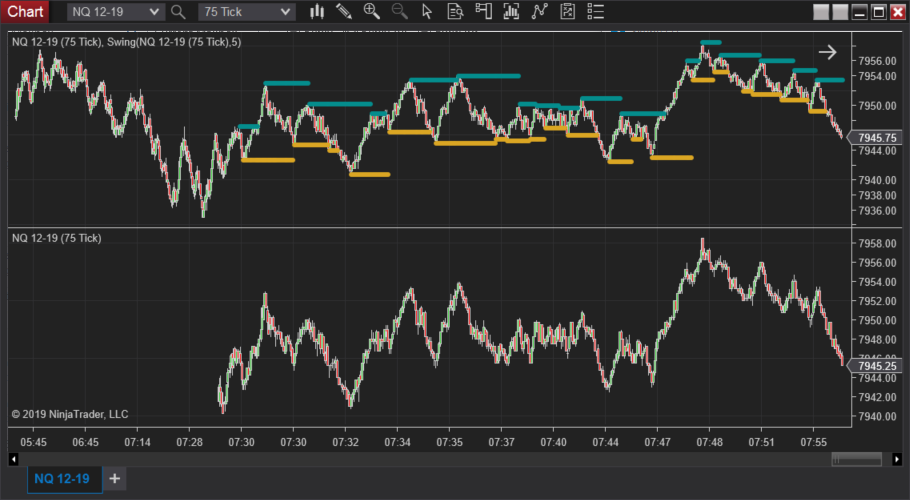Open chart Properties list icon
Screen dimensions: 910x500
(595, 11)
